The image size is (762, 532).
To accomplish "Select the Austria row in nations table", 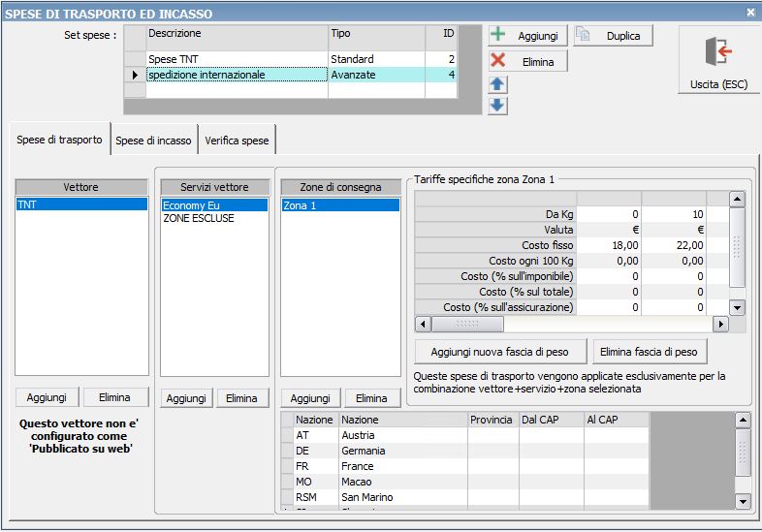I will click(x=465, y=435).
